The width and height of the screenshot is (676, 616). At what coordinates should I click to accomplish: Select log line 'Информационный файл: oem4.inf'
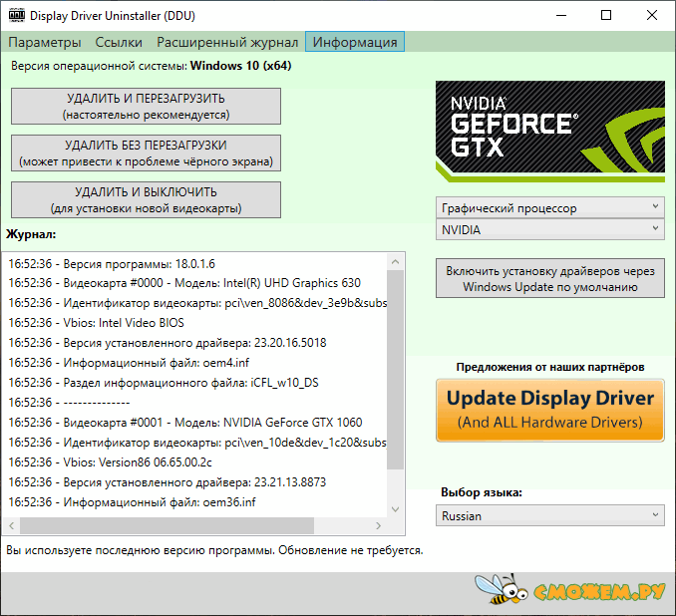point(129,363)
